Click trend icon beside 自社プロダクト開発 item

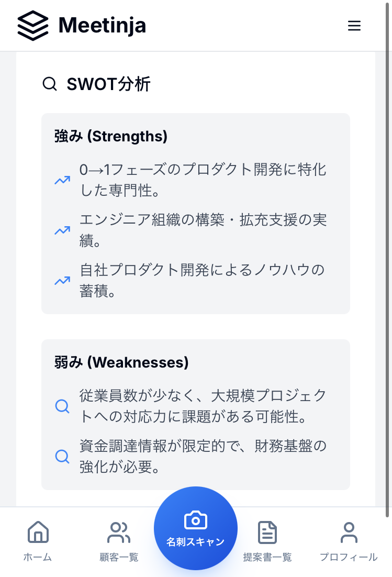pos(62,281)
